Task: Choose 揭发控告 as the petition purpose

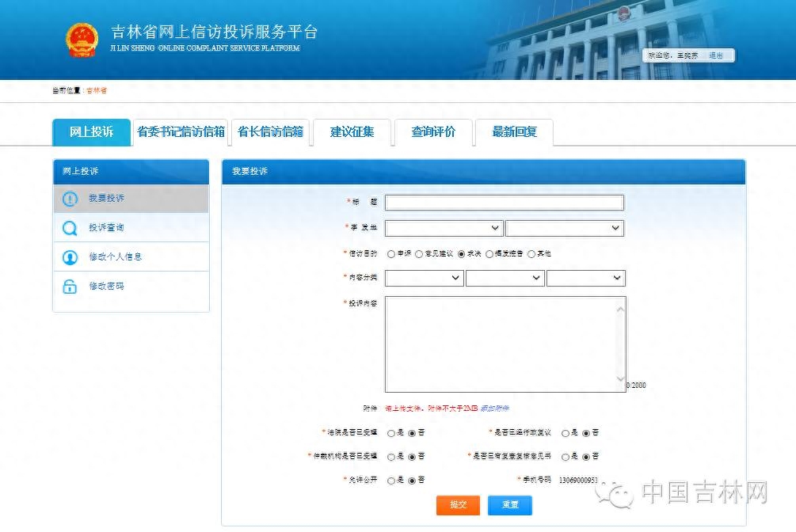Action: [489, 254]
